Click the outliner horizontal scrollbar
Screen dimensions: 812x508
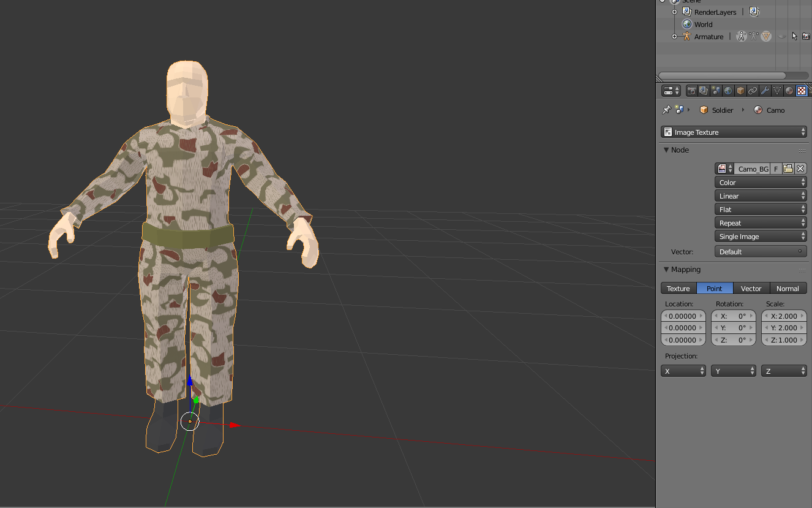coord(721,76)
